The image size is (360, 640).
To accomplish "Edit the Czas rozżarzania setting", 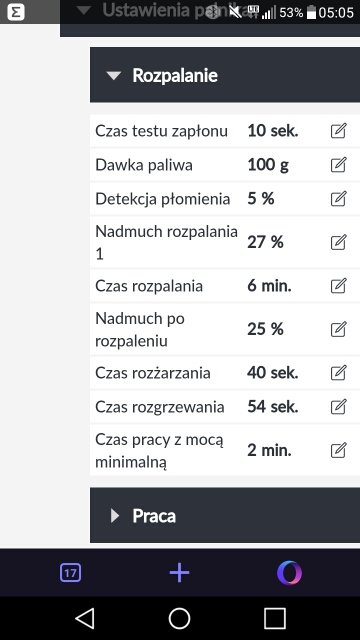I will click(338, 373).
